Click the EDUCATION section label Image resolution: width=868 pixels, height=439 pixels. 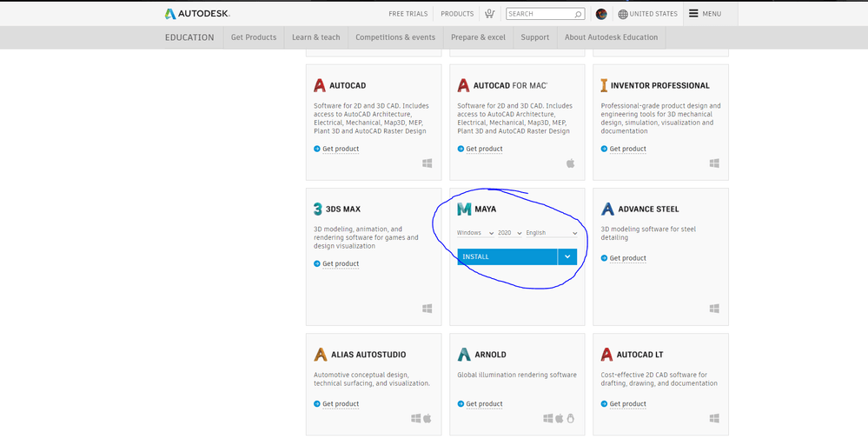click(x=189, y=37)
